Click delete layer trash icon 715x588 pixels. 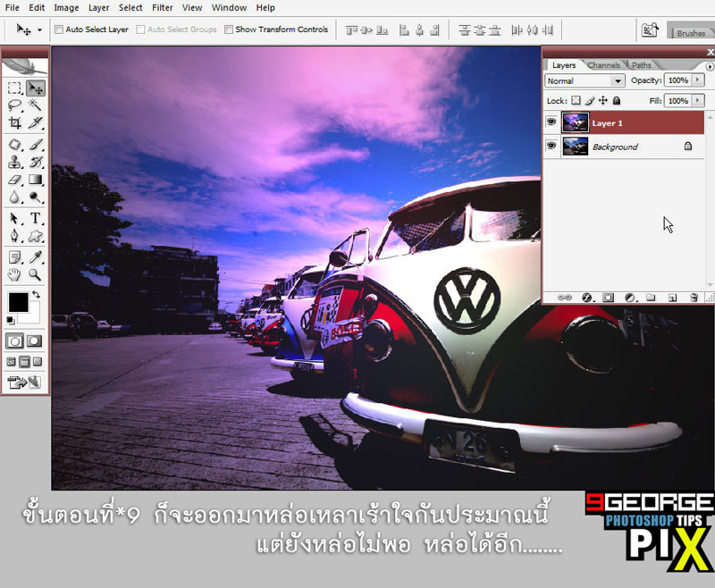694,298
